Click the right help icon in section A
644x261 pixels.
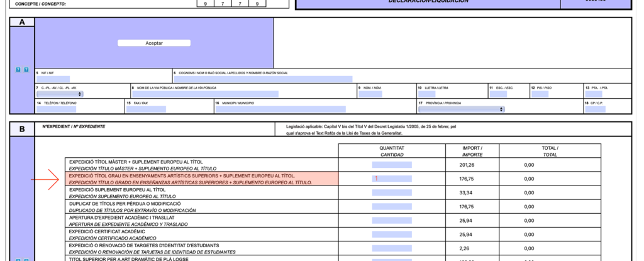[26, 69]
